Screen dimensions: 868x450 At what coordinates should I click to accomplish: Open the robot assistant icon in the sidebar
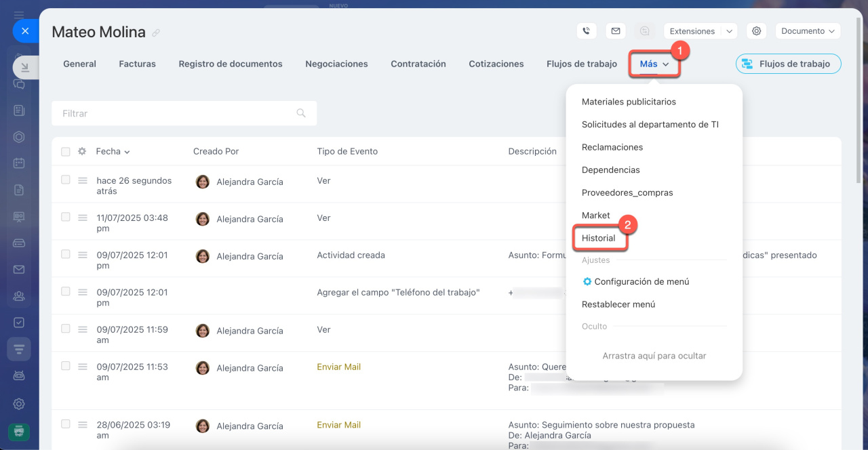(19, 375)
